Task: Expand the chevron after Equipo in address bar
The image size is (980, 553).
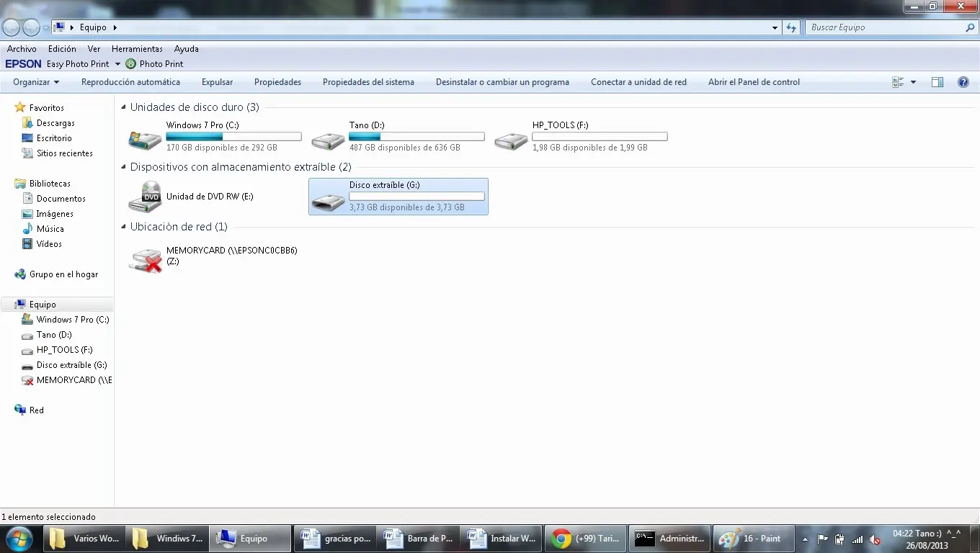Action: (x=115, y=27)
